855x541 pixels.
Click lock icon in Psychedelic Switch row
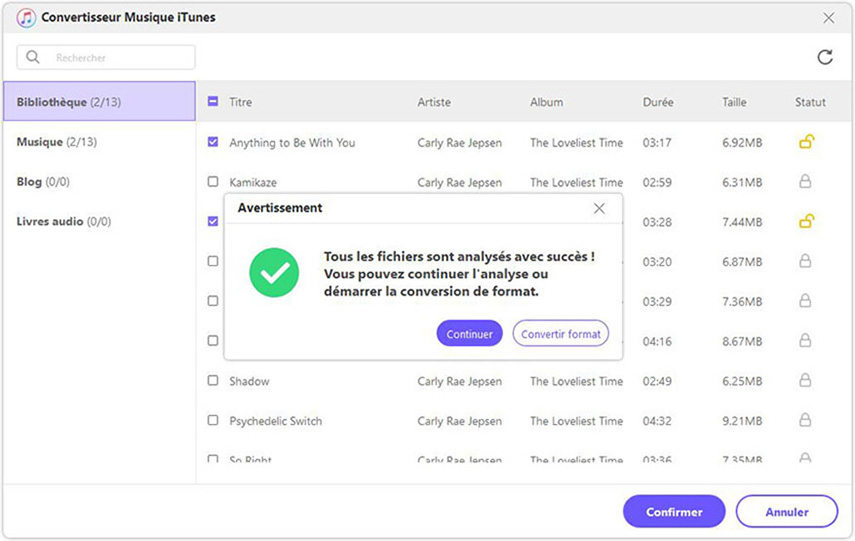coord(805,420)
